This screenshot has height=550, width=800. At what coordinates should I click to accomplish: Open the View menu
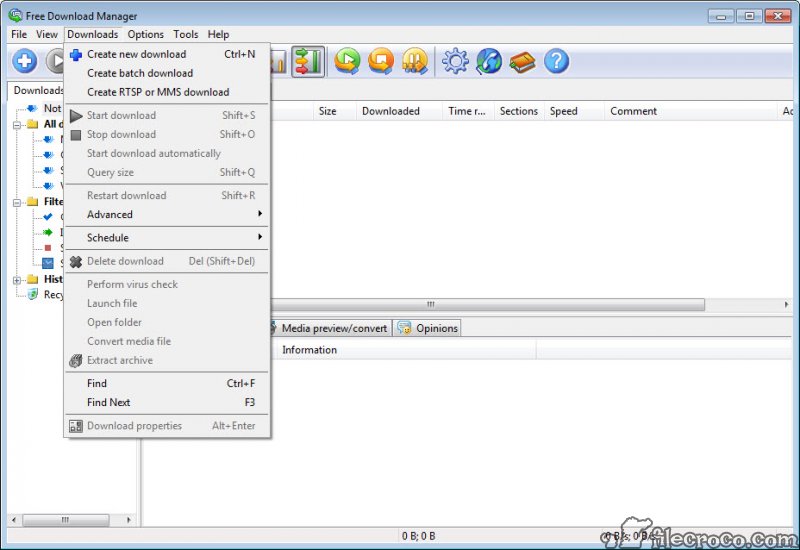pos(46,34)
